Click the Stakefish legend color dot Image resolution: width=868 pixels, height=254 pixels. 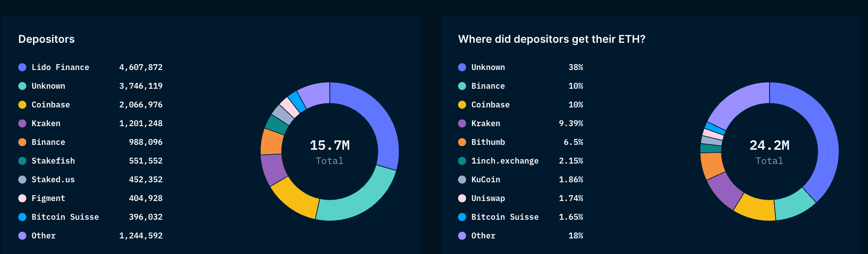[x=22, y=161]
